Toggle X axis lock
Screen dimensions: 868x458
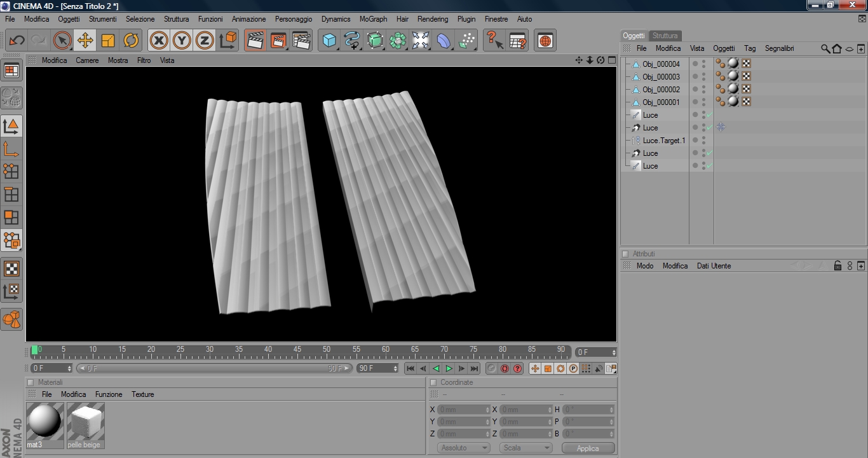coord(159,41)
